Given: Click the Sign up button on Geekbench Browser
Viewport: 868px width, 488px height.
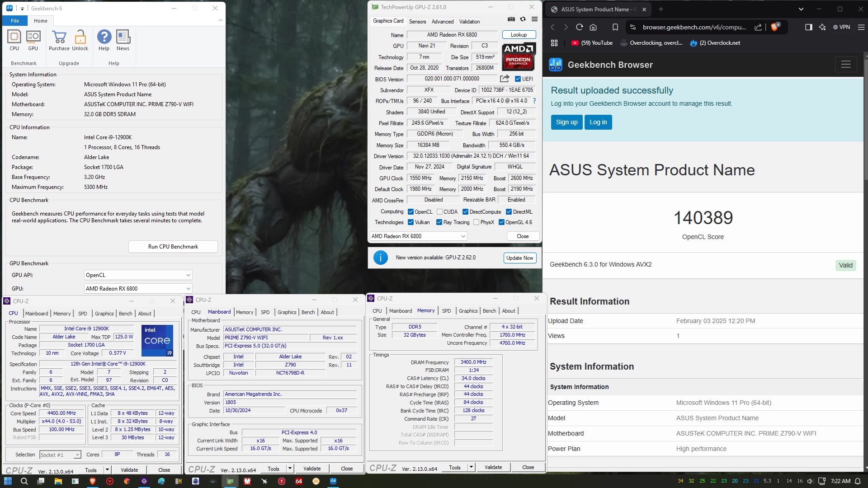Looking at the screenshot, I should (x=566, y=122).
